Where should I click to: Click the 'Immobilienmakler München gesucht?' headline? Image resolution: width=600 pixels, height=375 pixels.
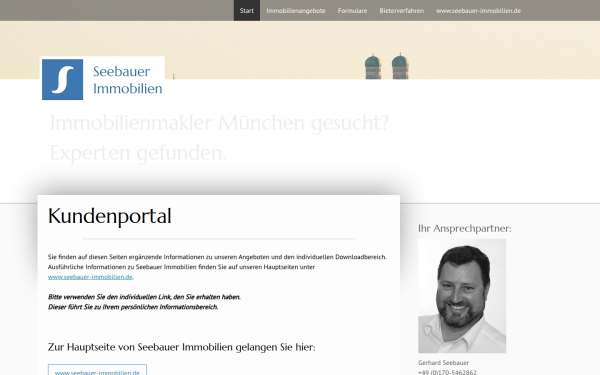click(x=219, y=123)
